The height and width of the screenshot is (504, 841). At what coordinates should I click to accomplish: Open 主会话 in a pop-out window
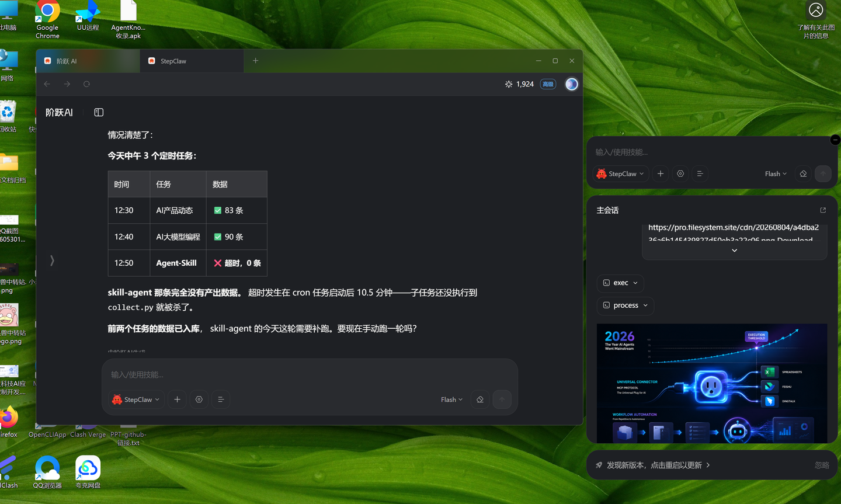823,210
